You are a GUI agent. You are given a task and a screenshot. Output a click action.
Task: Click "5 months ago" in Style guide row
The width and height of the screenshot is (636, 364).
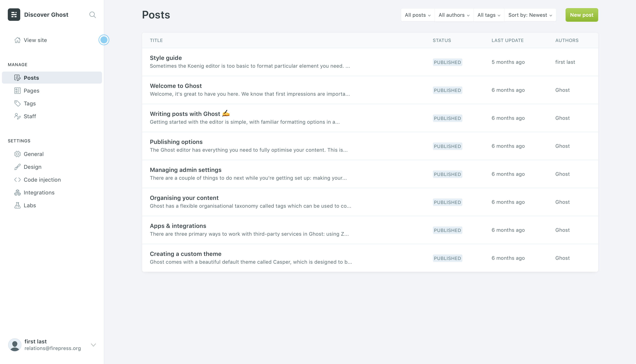tap(508, 62)
